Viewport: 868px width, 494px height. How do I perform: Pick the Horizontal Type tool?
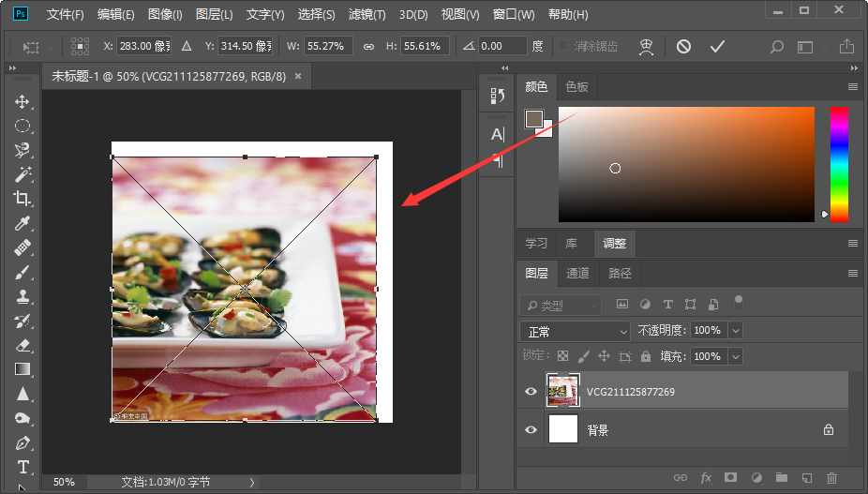click(22, 467)
